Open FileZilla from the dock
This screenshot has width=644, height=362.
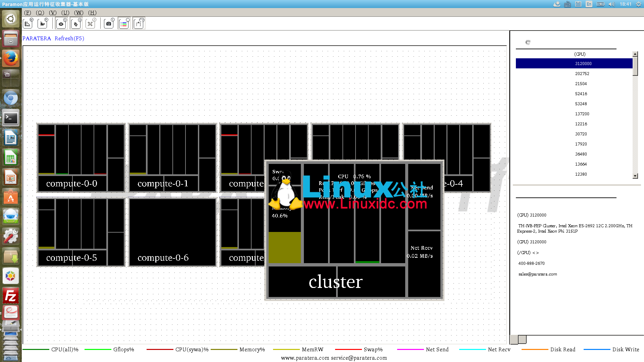click(x=11, y=296)
